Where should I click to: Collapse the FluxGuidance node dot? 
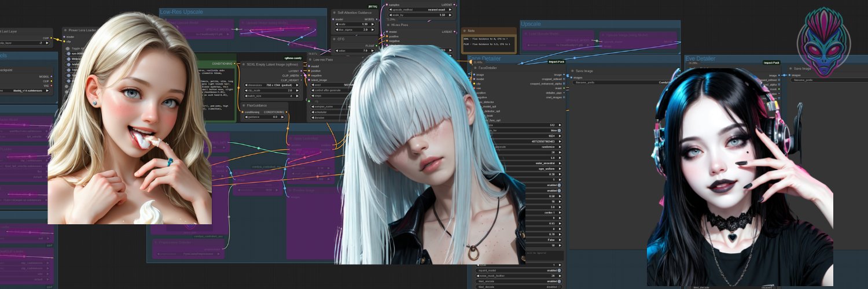point(244,105)
